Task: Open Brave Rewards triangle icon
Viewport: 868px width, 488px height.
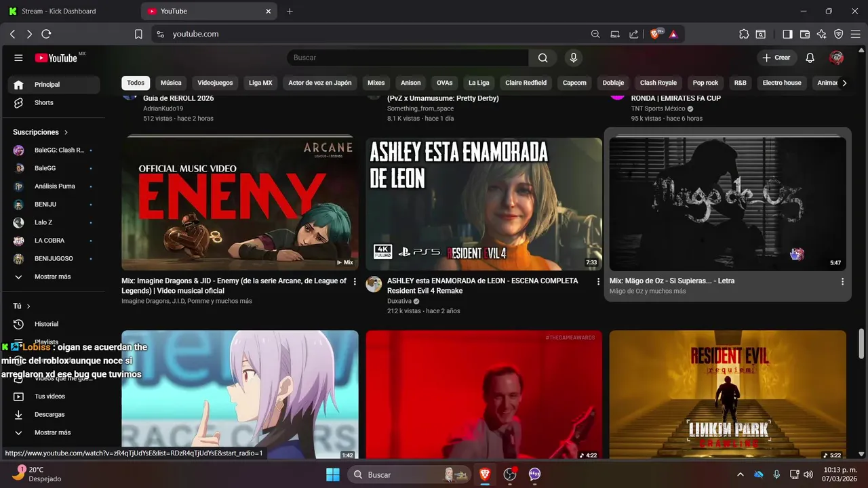Action: (x=673, y=34)
